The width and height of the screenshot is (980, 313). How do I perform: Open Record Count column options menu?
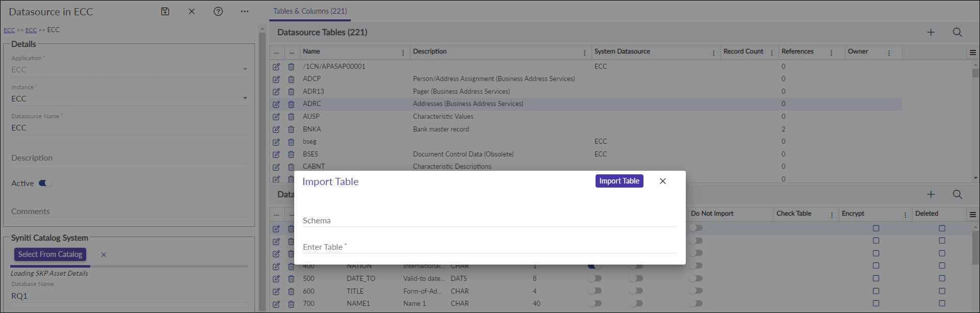[771, 53]
